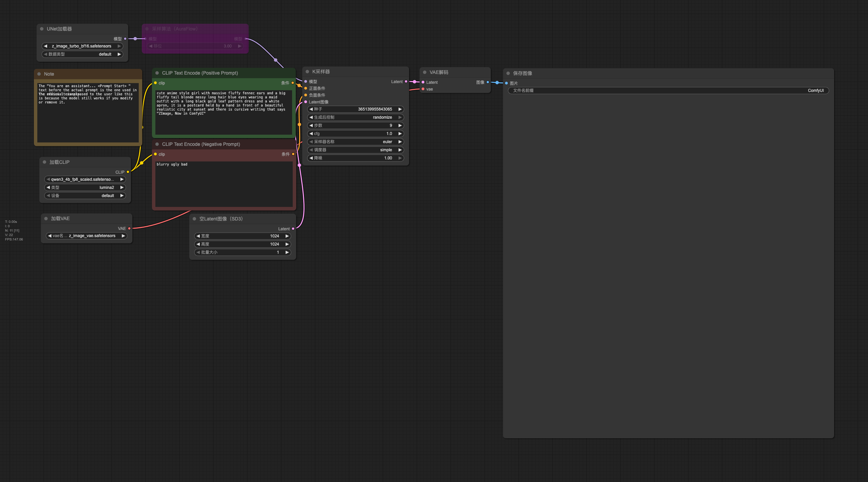Open the 类型 lumina2 dropdown in 加载CLIP

coord(85,188)
